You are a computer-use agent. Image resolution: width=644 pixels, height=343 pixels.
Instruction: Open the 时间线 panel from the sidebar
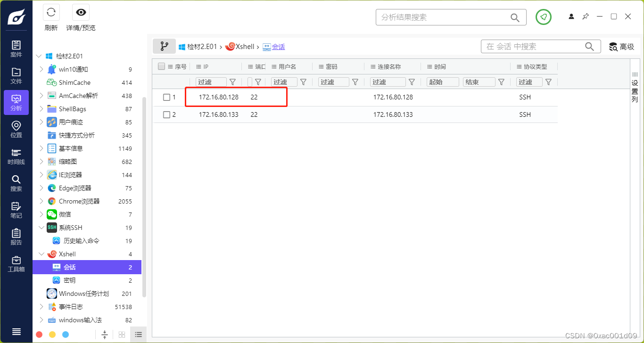click(16, 154)
